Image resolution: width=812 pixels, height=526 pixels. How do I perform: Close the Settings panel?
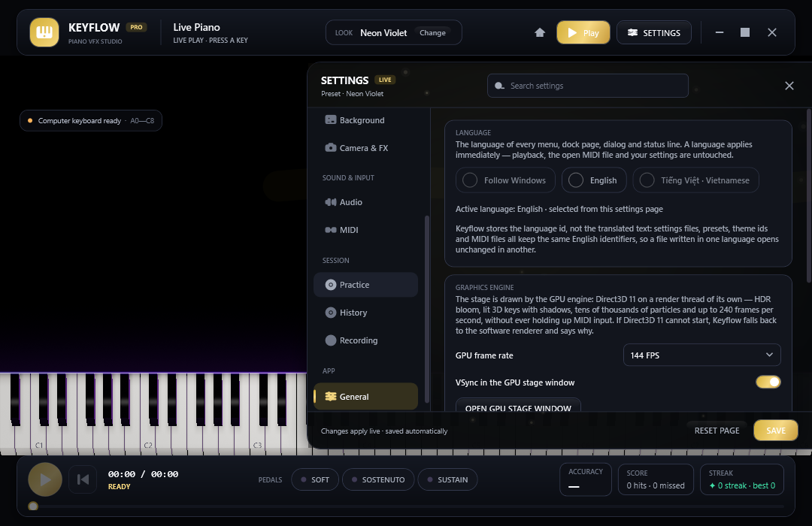point(789,86)
